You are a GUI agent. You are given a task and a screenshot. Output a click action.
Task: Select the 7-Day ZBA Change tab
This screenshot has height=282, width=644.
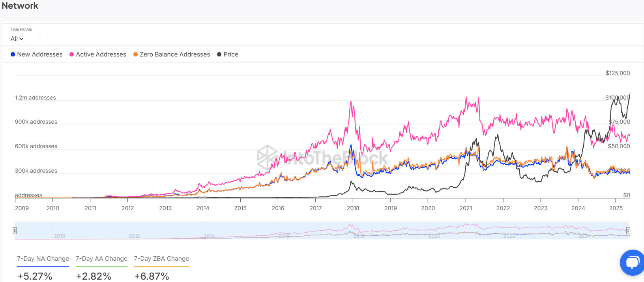(161, 259)
